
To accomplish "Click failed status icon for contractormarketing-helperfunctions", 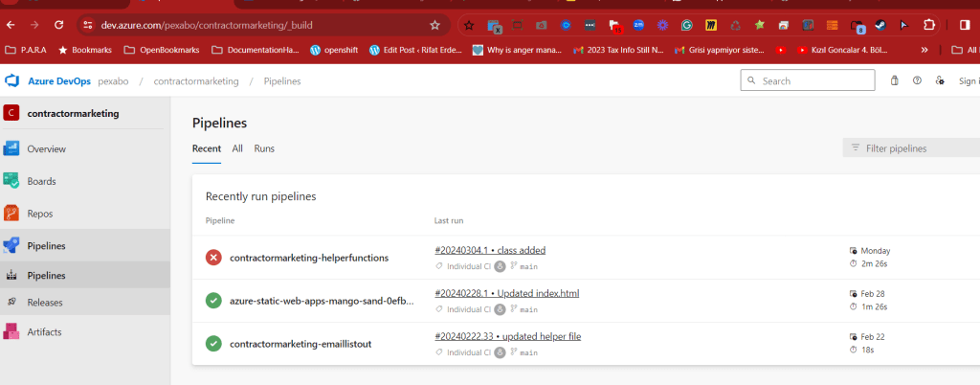I will pyautogui.click(x=213, y=257).
